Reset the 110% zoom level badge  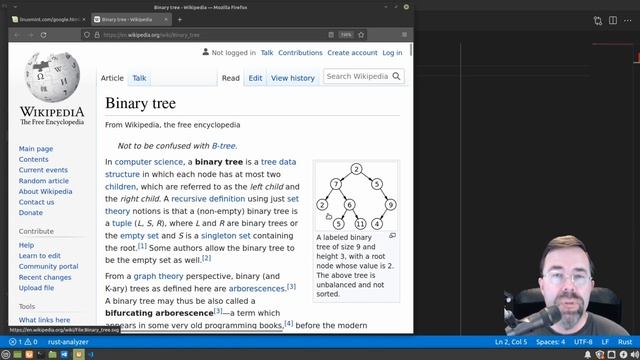click(346, 35)
